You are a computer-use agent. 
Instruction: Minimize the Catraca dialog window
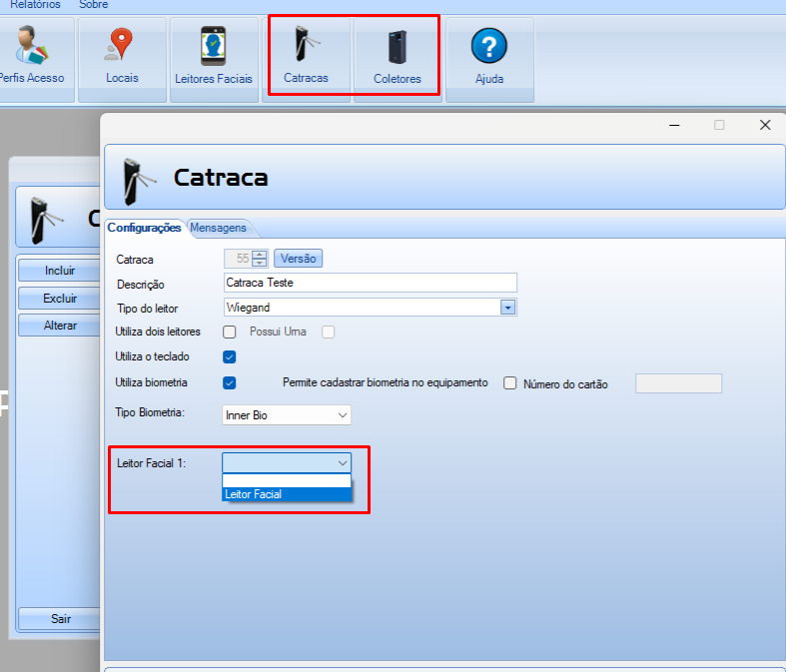[x=674, y=125]
